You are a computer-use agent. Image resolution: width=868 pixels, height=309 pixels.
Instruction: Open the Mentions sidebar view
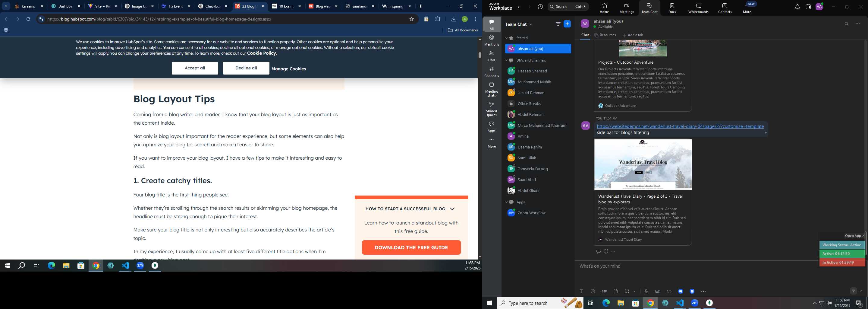[x=492, y=40]
